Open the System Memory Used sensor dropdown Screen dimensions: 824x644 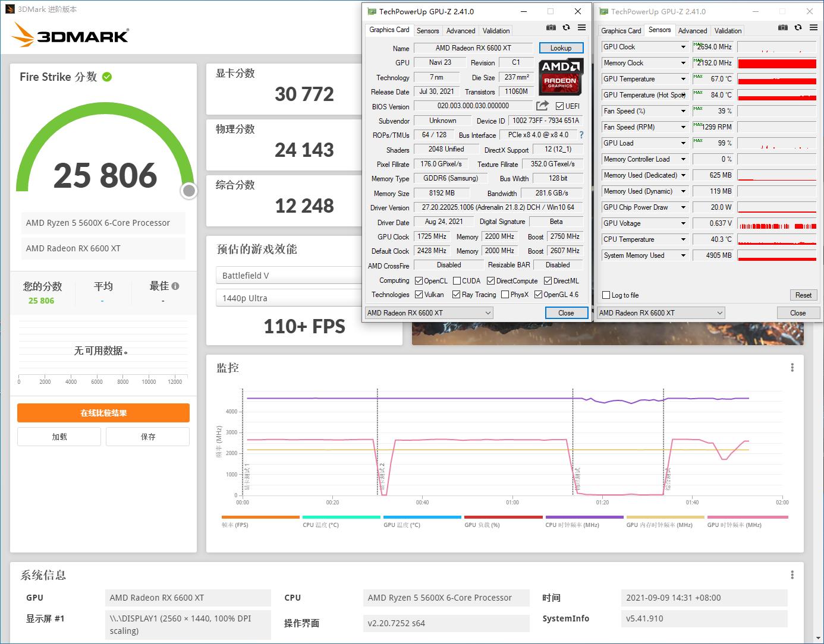point(683,255)
